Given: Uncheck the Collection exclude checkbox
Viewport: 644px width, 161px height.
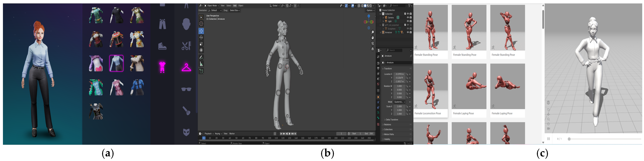Looking at the screenshot, I should pyautogui.click(x=405, y=14).
